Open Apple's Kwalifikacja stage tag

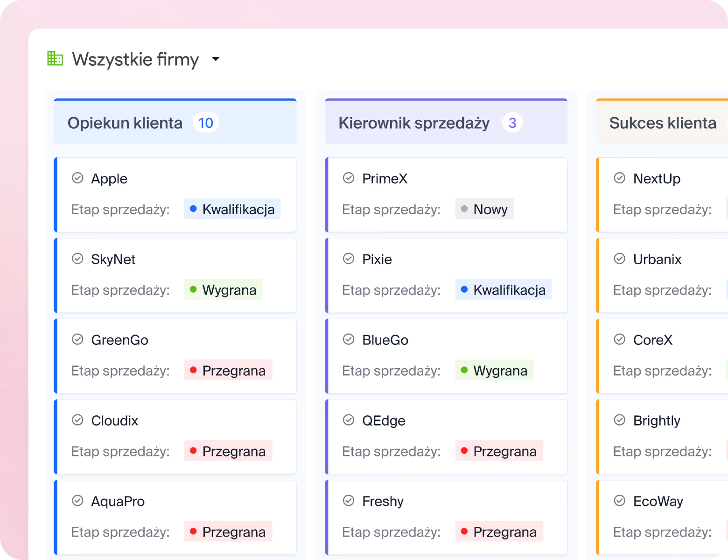pos(232,209)
